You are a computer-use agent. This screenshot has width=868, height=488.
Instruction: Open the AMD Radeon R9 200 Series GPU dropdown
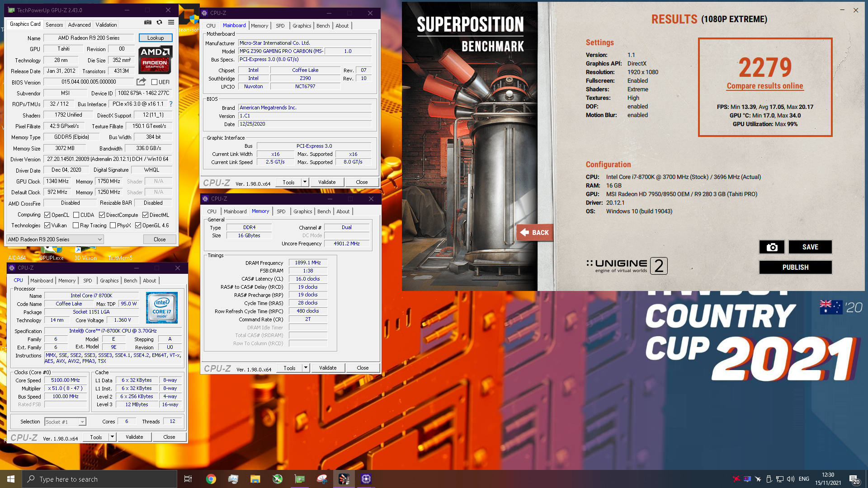click(x=55, y=239)
